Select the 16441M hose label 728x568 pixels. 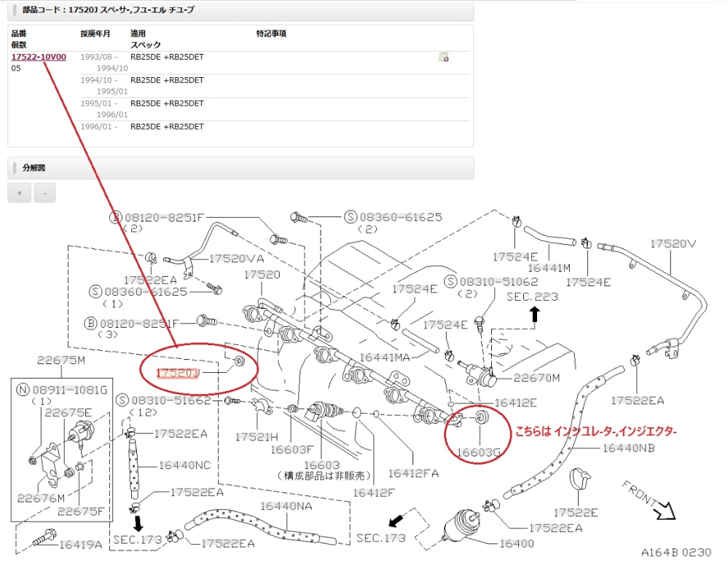[549, 268]
